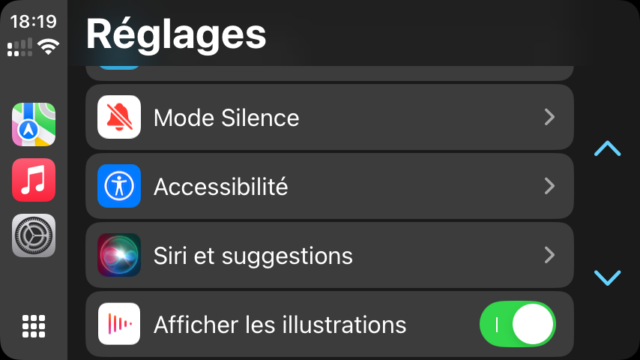Click the Mode Silence bell icon

(x=119, y=117)
